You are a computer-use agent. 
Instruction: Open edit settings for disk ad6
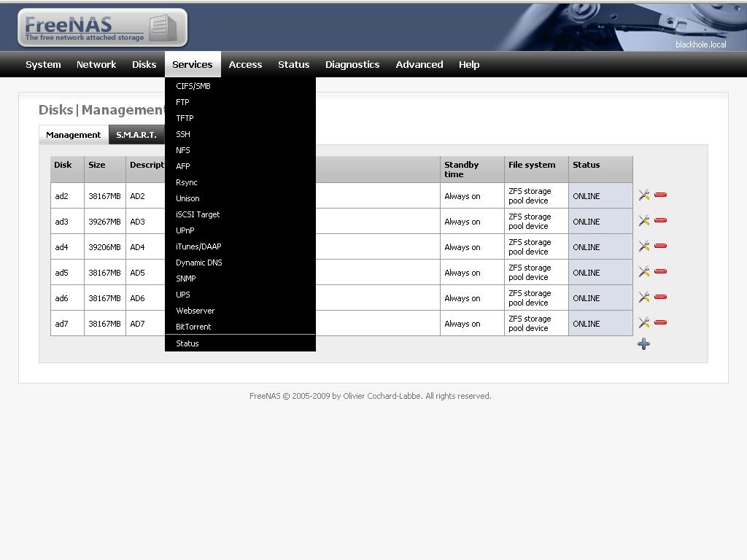[644, 297]
